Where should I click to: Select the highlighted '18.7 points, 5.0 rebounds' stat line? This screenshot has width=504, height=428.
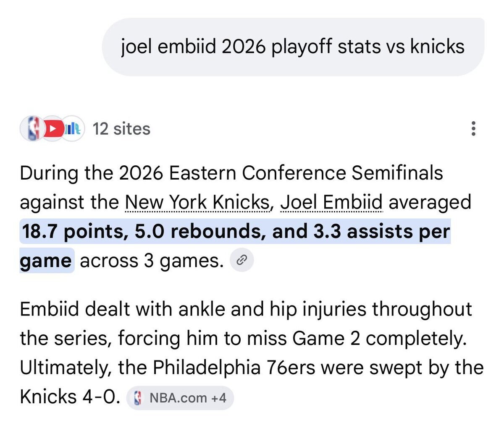(235, 231)
